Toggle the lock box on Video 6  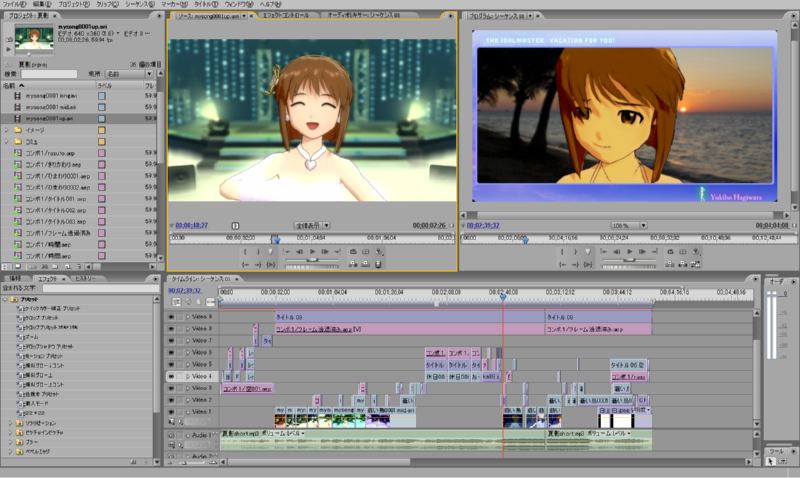pos(180,353)
